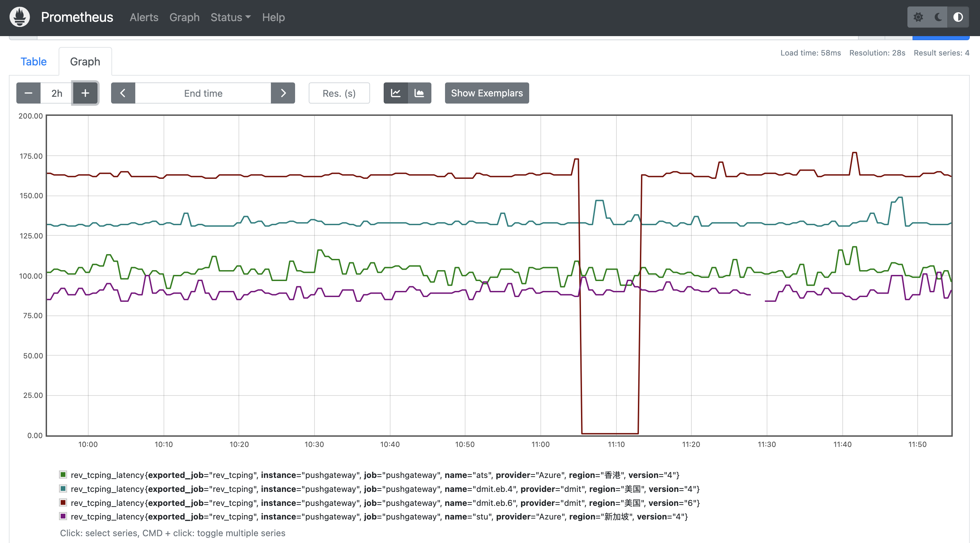Click the purple stu series color swatch

point(63,516)
